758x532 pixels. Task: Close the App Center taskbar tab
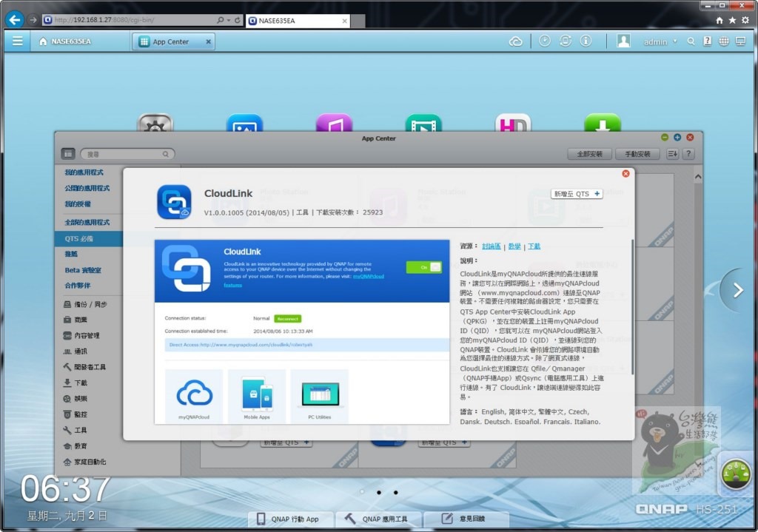tap(208, 41)
